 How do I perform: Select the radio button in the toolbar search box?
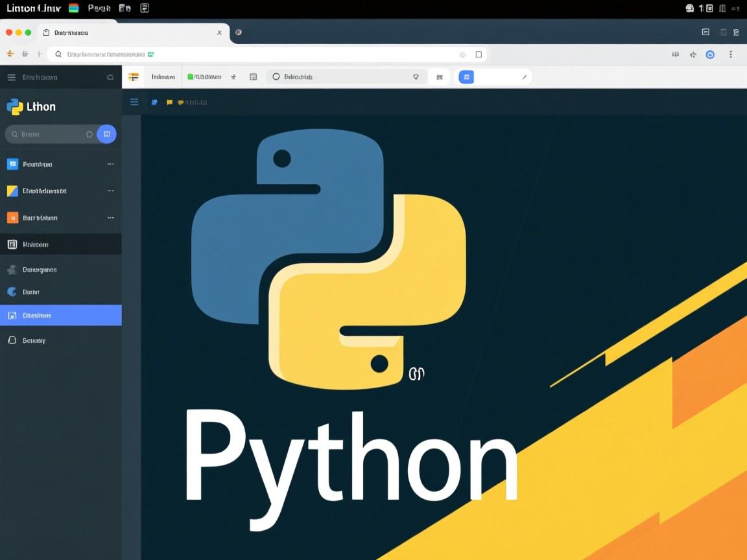[277, 76]
